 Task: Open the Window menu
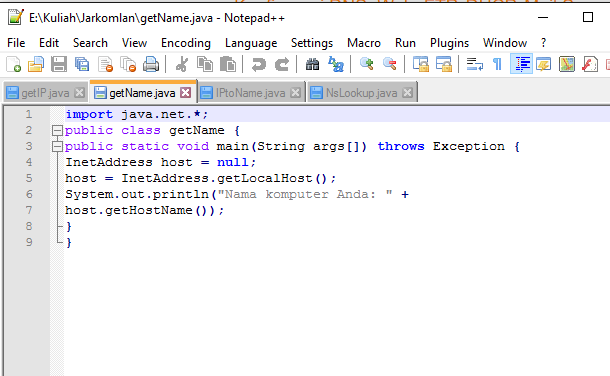[x=505, y=43]
